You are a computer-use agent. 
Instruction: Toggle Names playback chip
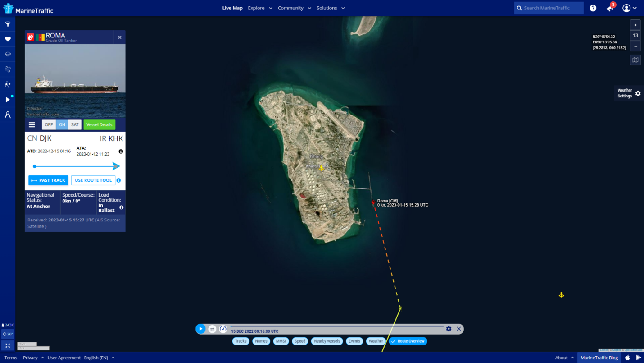click(261, 341)
